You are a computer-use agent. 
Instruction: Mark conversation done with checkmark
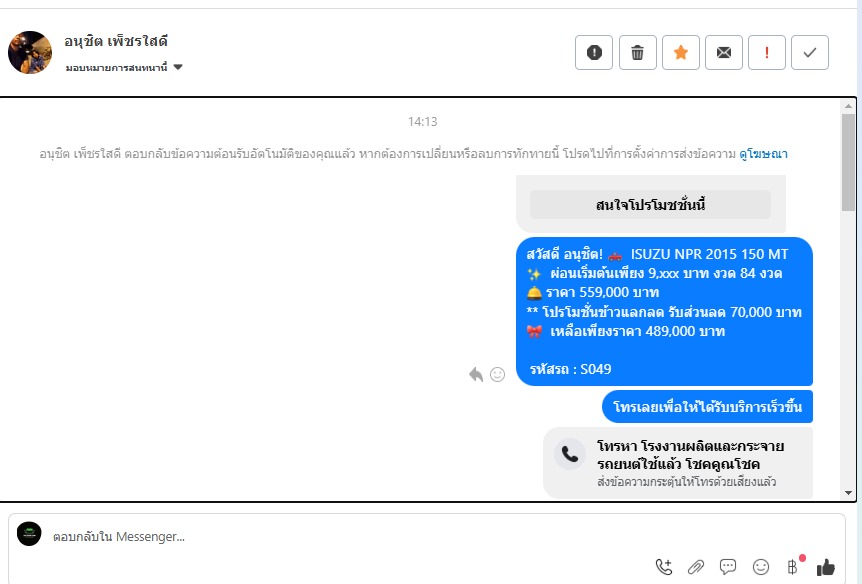[x=810, y=52]
